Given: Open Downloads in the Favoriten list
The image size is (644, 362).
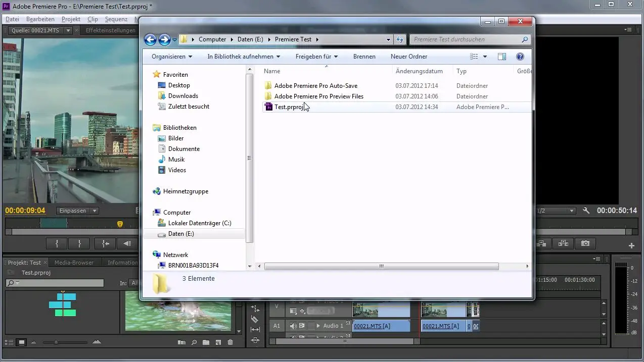Looking at the screenshot, I should click(x=183, y=96).
